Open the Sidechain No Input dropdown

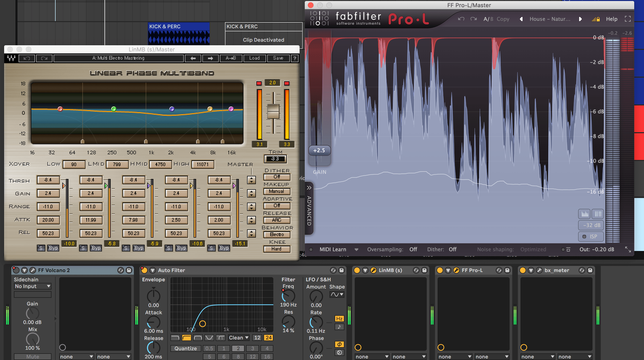tap(33, 286)
